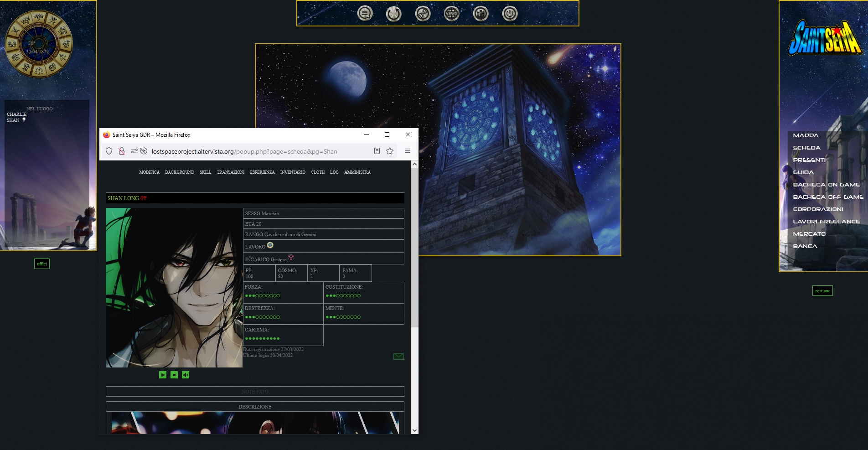Viewport: 868px width, 450px height.
Task: Click the circular refresh arrow icon
Action: (x=394, y=14)
